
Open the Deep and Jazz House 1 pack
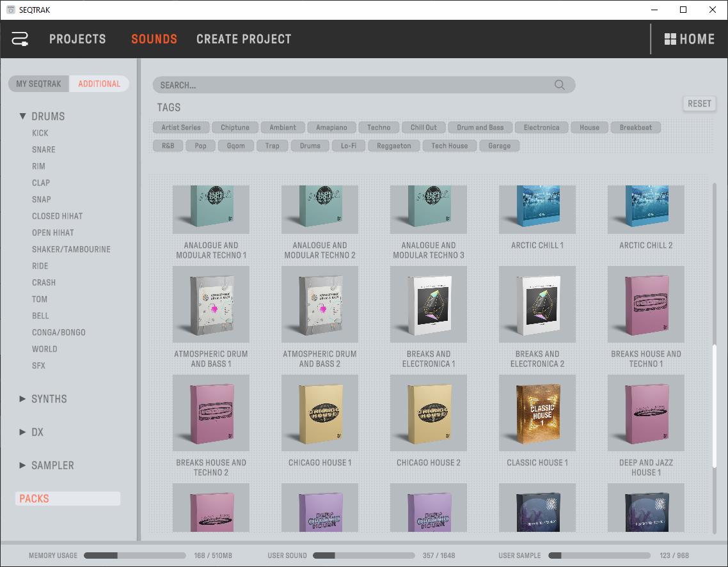click(x=646, y=413)
